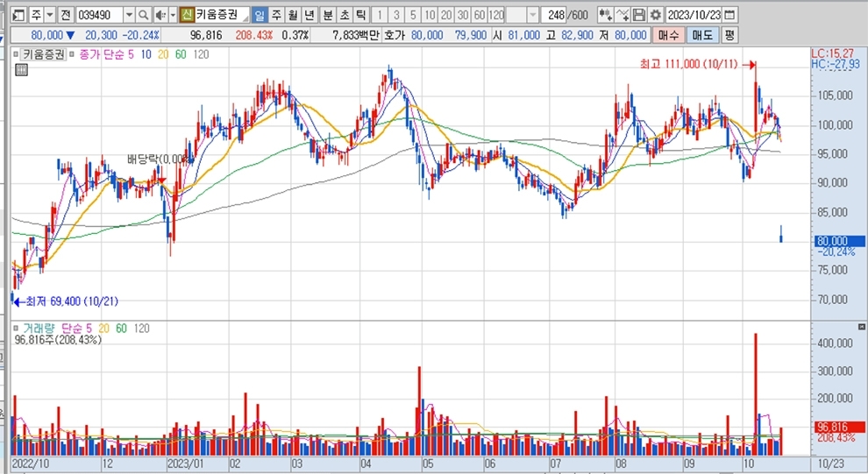The image size is (868, 474).
Task: Click the add line indicator icon
Action: point(623,15)
